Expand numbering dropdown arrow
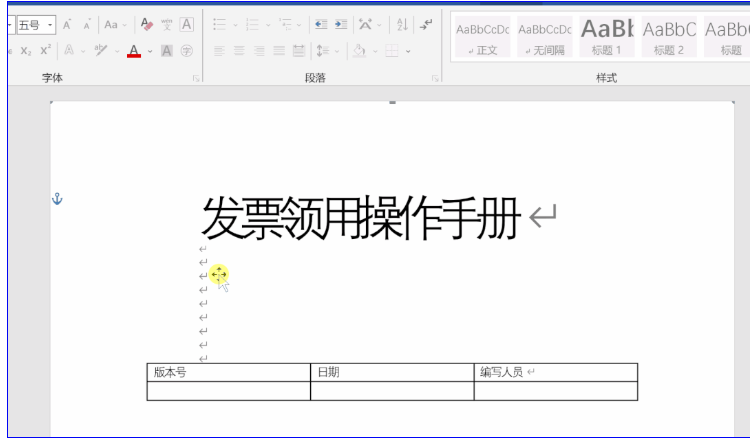The width and height of the screenshot is (750, 438). (x=268, y=25)
